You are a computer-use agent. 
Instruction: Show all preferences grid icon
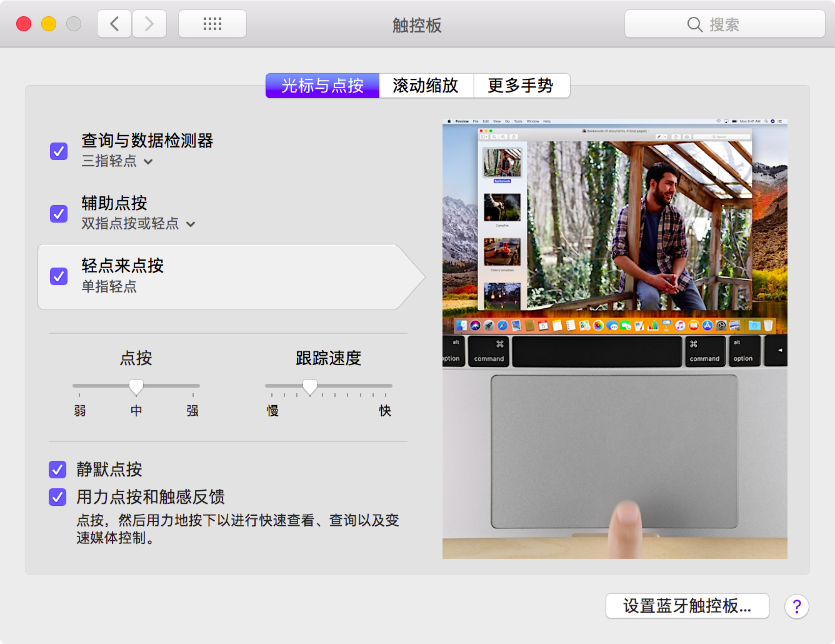[x=212, y=24]
